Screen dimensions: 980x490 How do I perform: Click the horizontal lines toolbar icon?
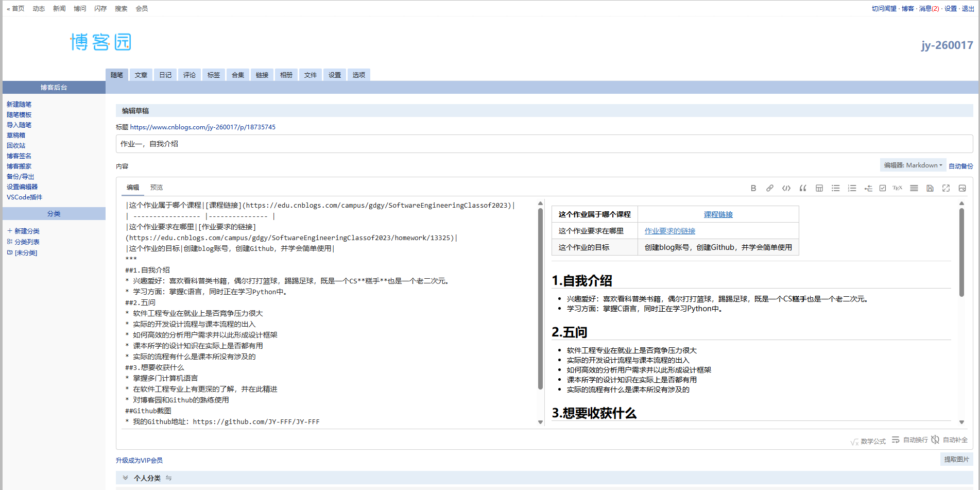914,188
